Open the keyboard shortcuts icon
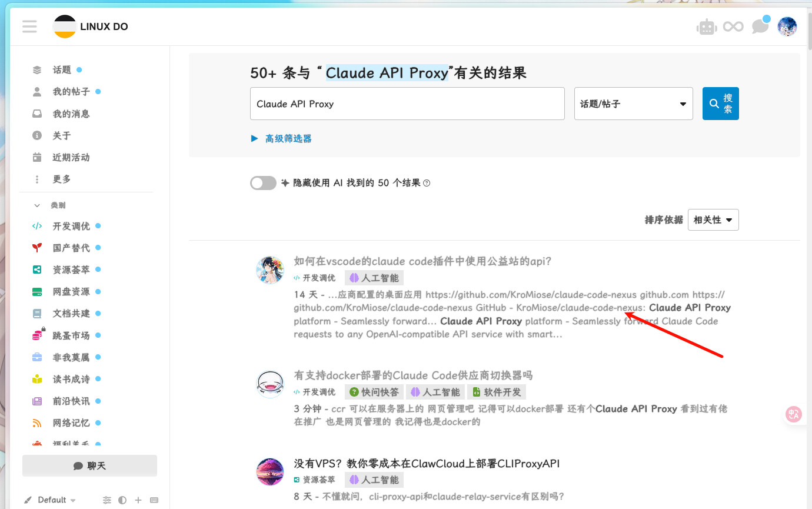The image size is (812, 509). coord(154,500)
